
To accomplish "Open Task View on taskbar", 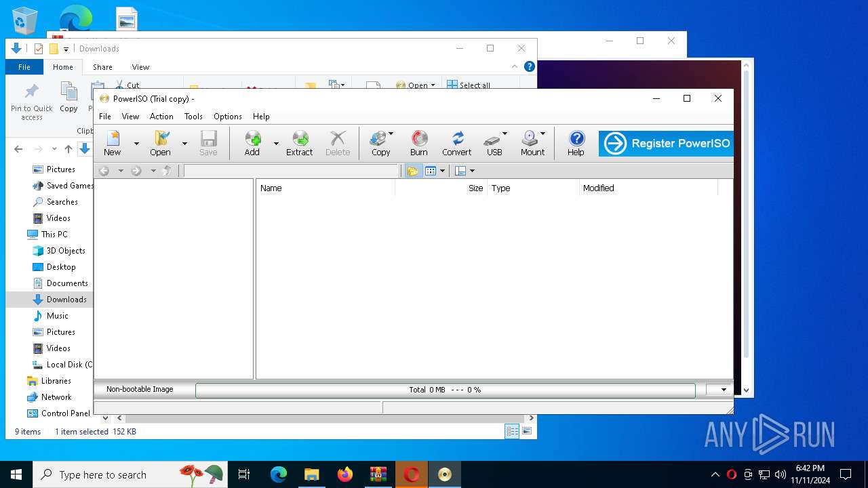I will (244, 474).
